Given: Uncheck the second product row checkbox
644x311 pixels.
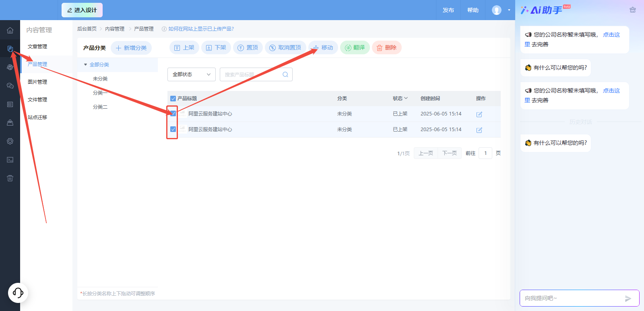Looking at the screenshot, I should coord(173,129).
